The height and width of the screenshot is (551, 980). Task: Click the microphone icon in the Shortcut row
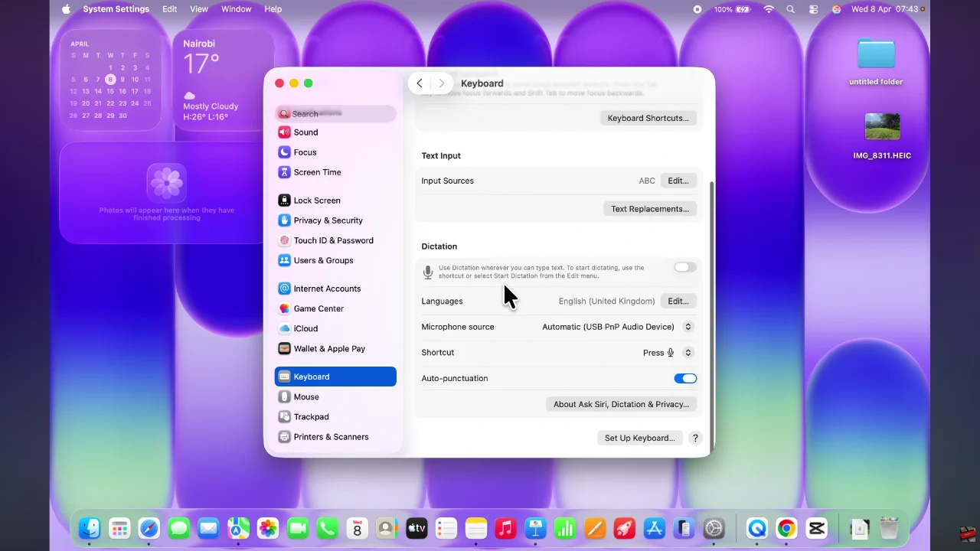point(670,352)
